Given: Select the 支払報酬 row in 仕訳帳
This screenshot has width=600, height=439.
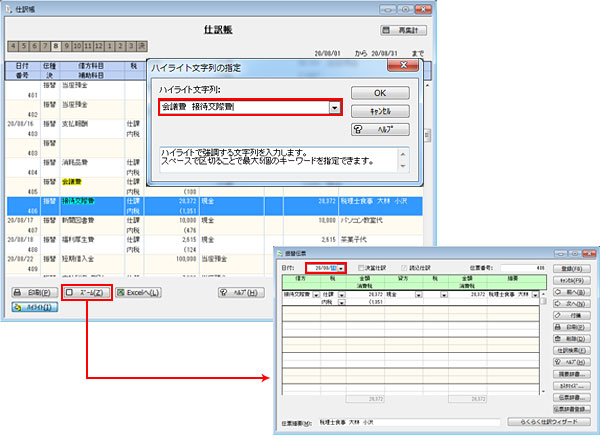Looking at the screenshot, I should [76, 129].
